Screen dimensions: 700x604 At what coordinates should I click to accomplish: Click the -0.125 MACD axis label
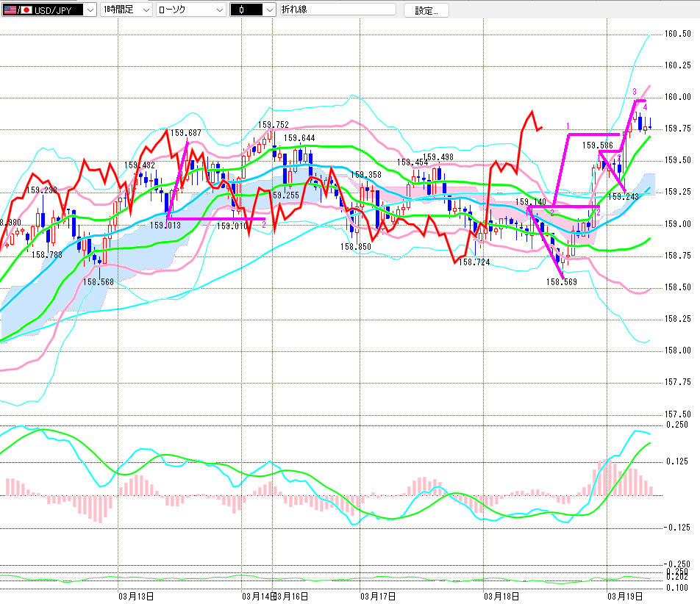677,528
